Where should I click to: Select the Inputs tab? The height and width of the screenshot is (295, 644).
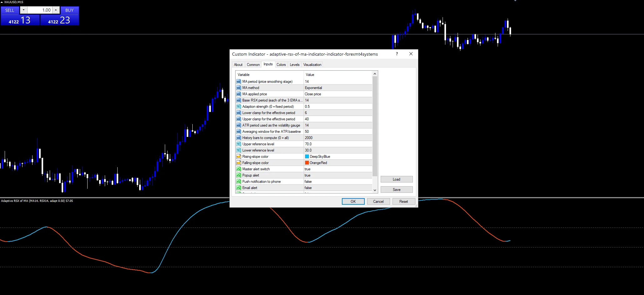pos(268,64)
